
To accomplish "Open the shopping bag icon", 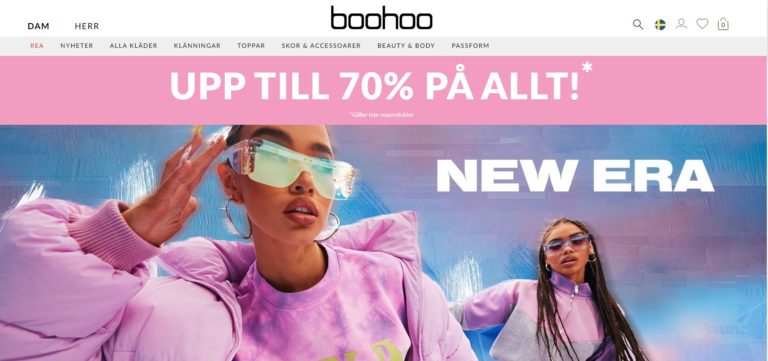I will click(x=723, y=24).
